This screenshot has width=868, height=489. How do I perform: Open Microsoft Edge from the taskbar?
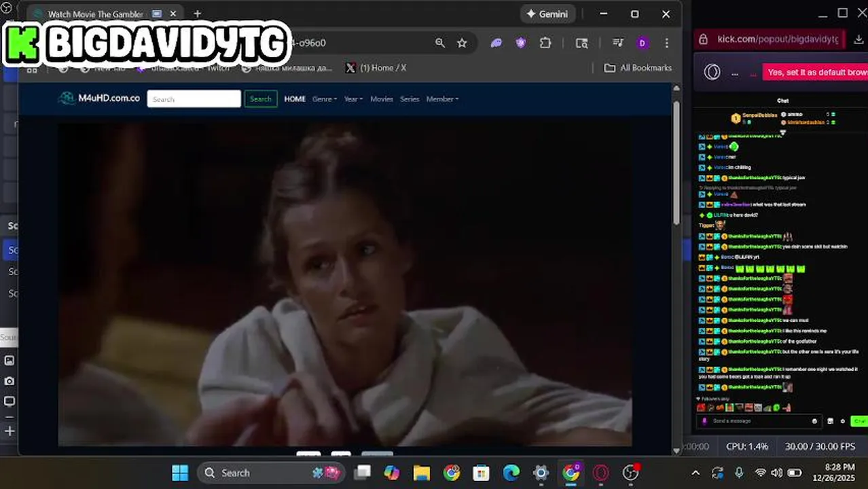[511, 473]
